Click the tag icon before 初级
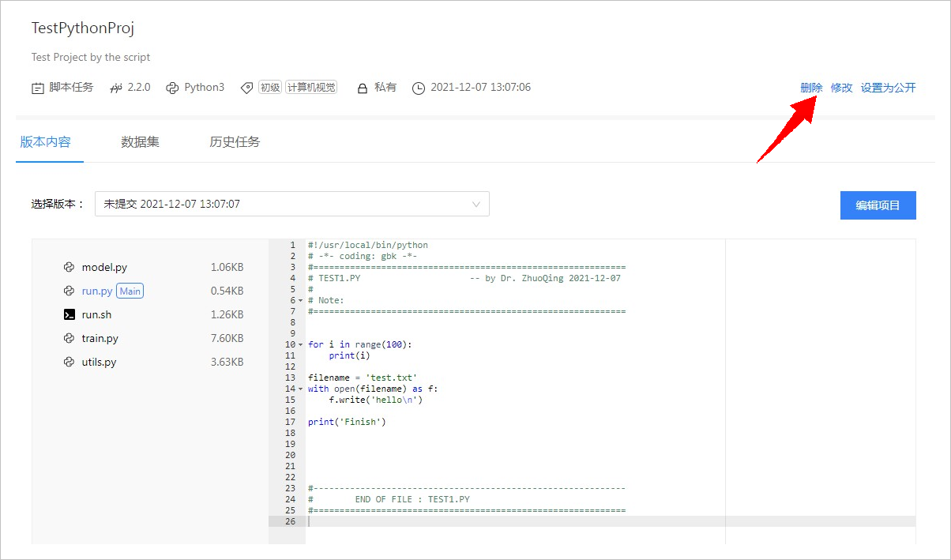 pyautogui.click(x=246, y=88)
